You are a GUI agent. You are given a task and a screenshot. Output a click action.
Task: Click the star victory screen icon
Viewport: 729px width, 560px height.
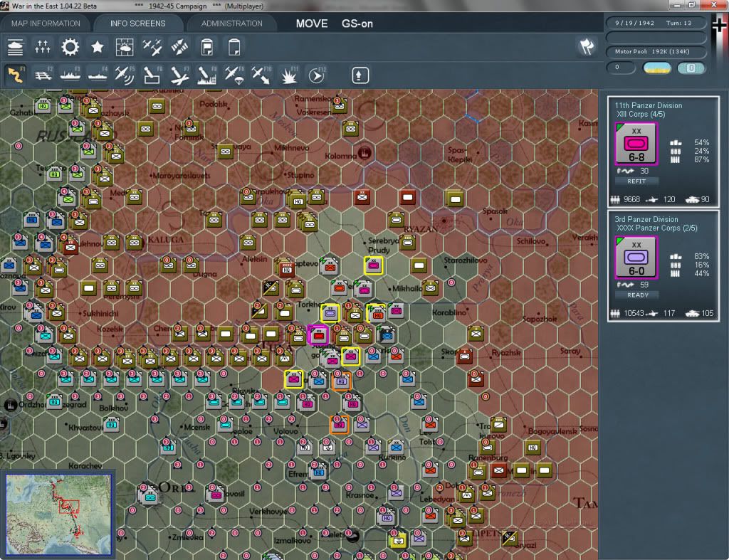pos(97,48)
